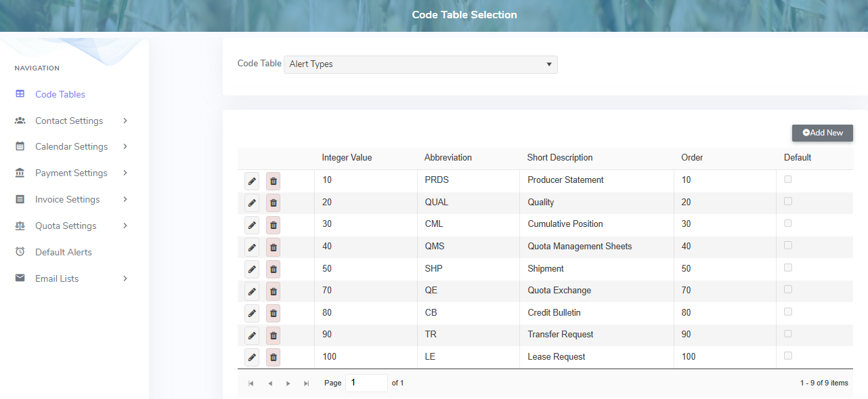The height and width of the screenshot is (399, 868).
Task: Remove the Lease Request row
Action: click(x=272, y=357)
